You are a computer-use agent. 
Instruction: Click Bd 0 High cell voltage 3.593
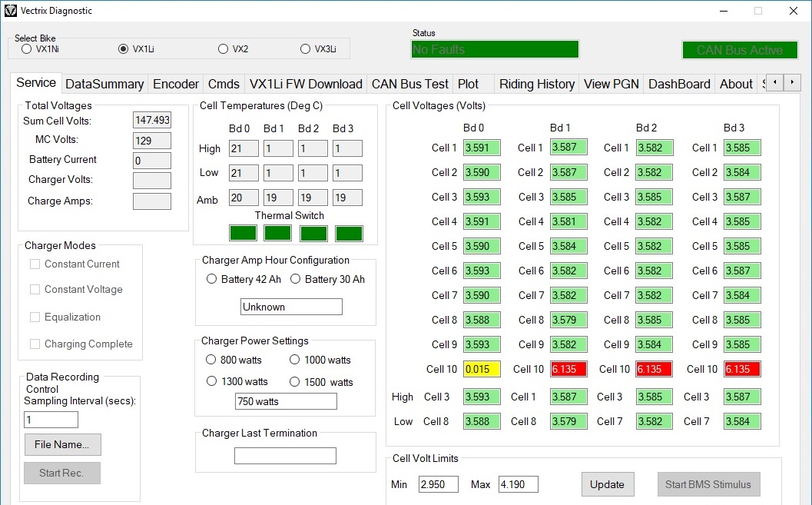coord(482,397)
